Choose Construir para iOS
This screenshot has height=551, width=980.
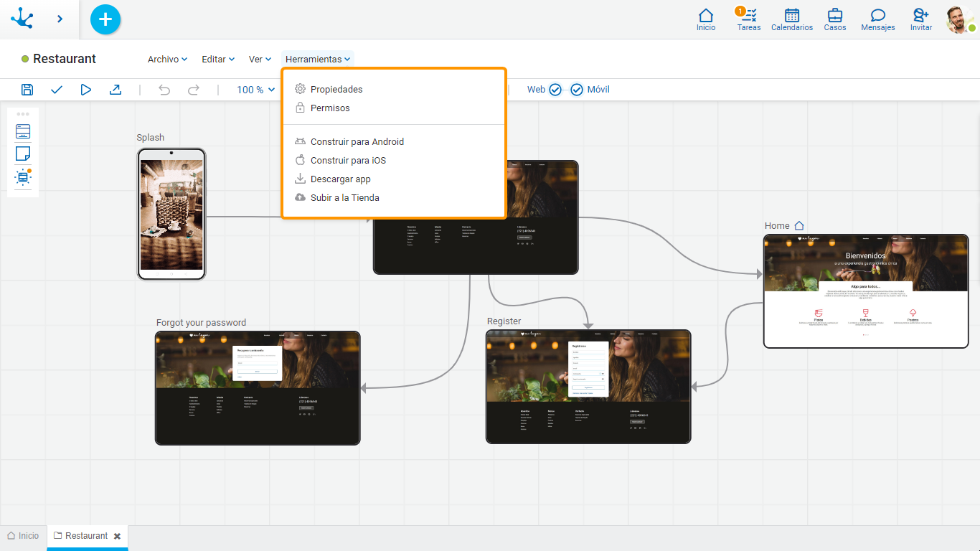[x=394, y=161]
